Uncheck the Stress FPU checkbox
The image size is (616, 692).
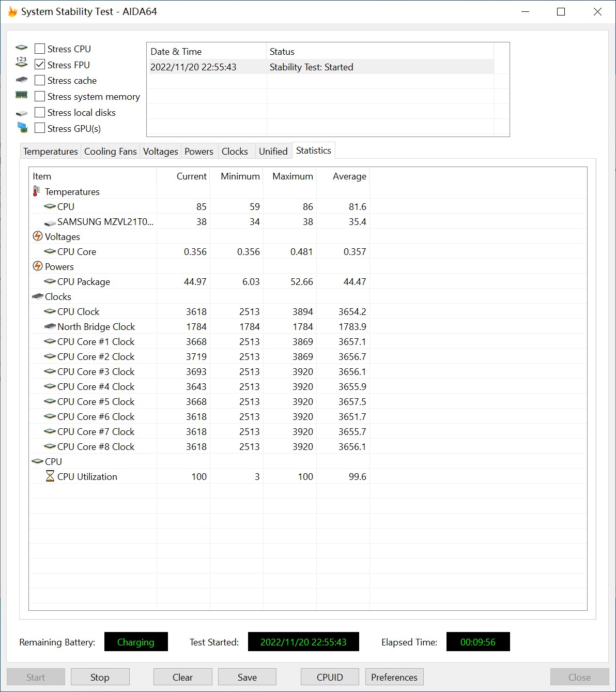(x=40, y=65)
